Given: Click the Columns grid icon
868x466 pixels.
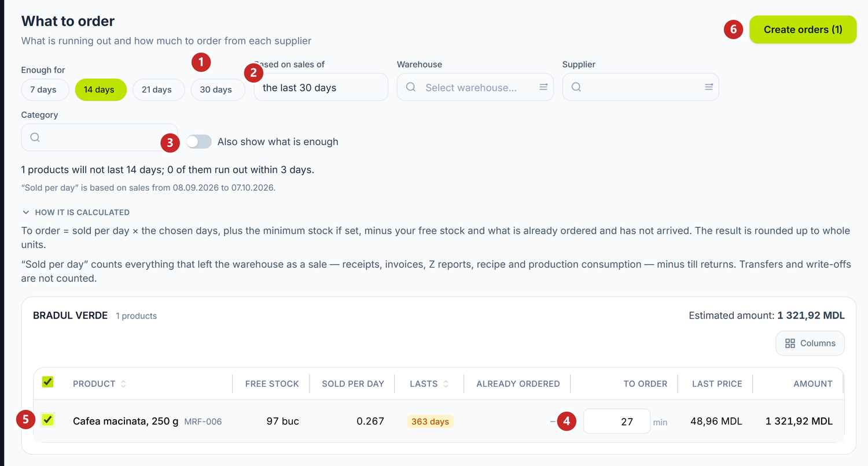Looking at the screenshot, I should (x=790, y=343).
